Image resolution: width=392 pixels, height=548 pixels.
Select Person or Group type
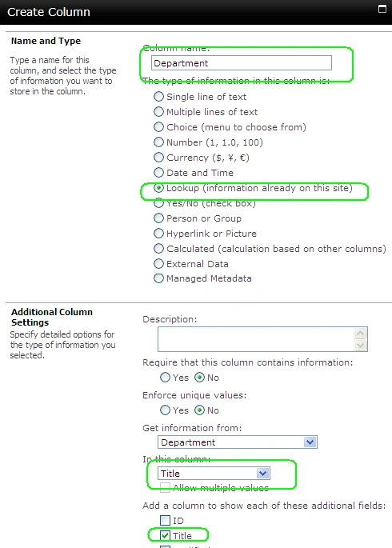point(158,218)
